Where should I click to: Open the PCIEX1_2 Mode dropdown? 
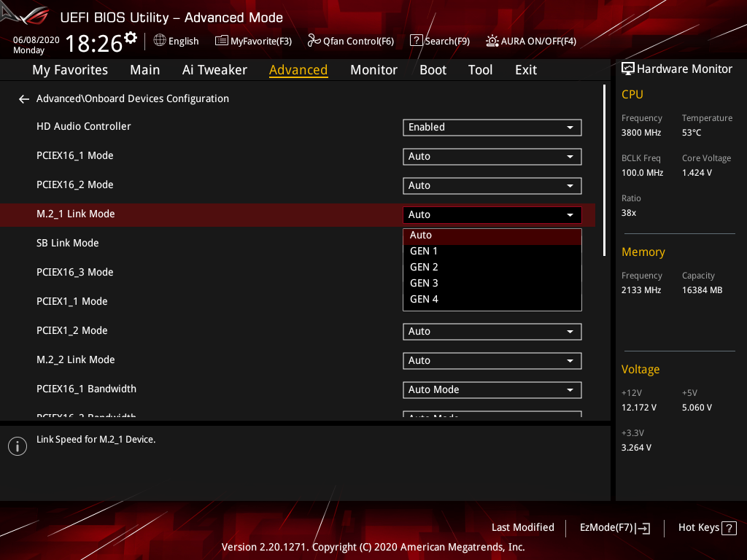click(x=492, y=332)
